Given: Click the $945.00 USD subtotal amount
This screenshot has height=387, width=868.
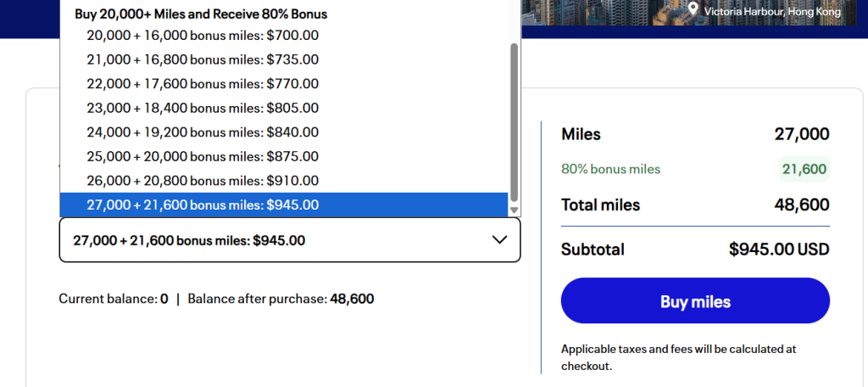Looking at the screenshot, I should pyautogui.click(x=778, y=250).
